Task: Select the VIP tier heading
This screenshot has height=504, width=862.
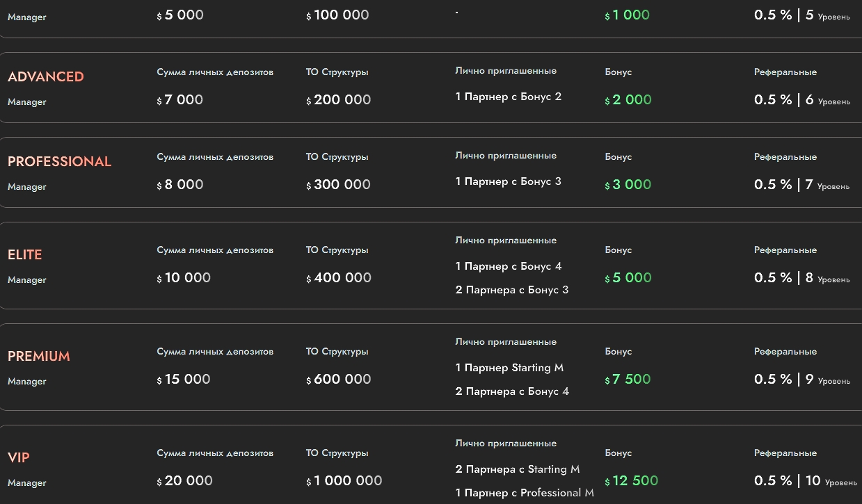Action: coord(19,457)
